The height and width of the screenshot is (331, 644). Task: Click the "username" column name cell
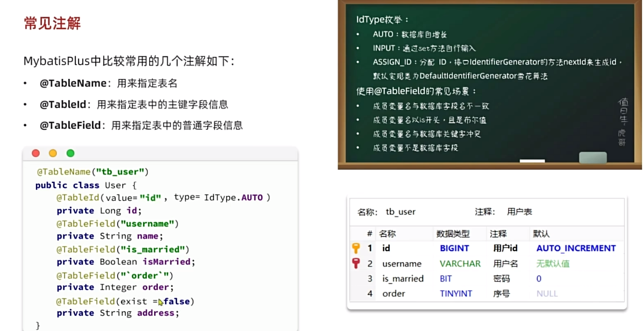(x=402, y=264)
